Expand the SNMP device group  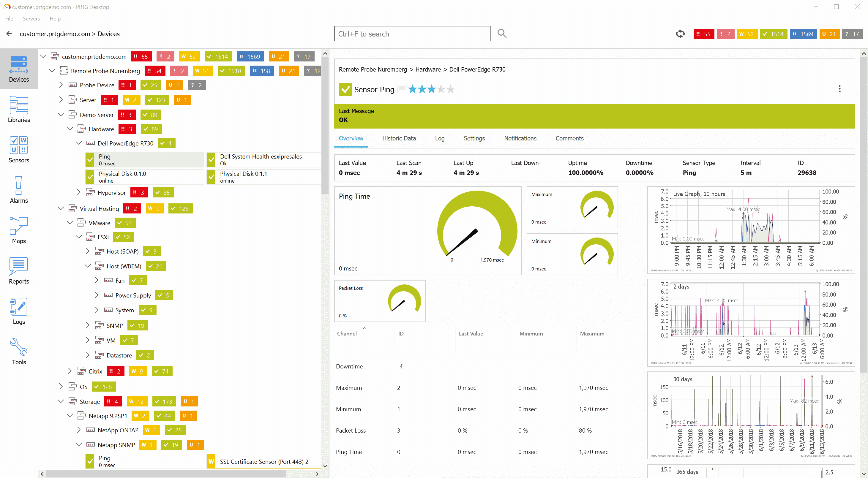click(88, 325)
